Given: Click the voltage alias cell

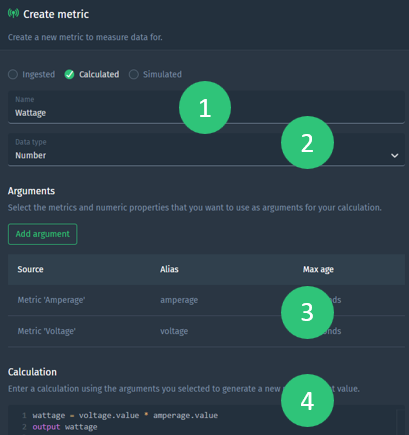Looking at the screenshot, I should point(174,331).
